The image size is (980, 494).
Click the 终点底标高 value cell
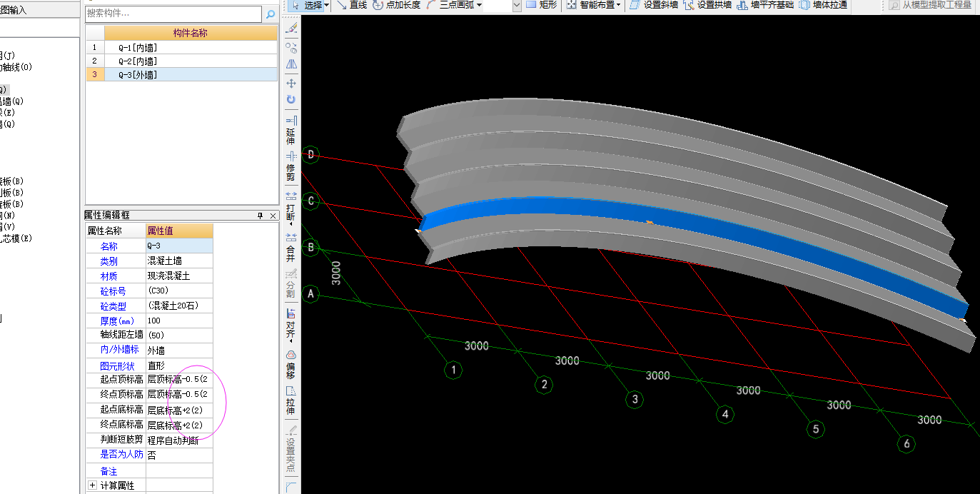179,425
